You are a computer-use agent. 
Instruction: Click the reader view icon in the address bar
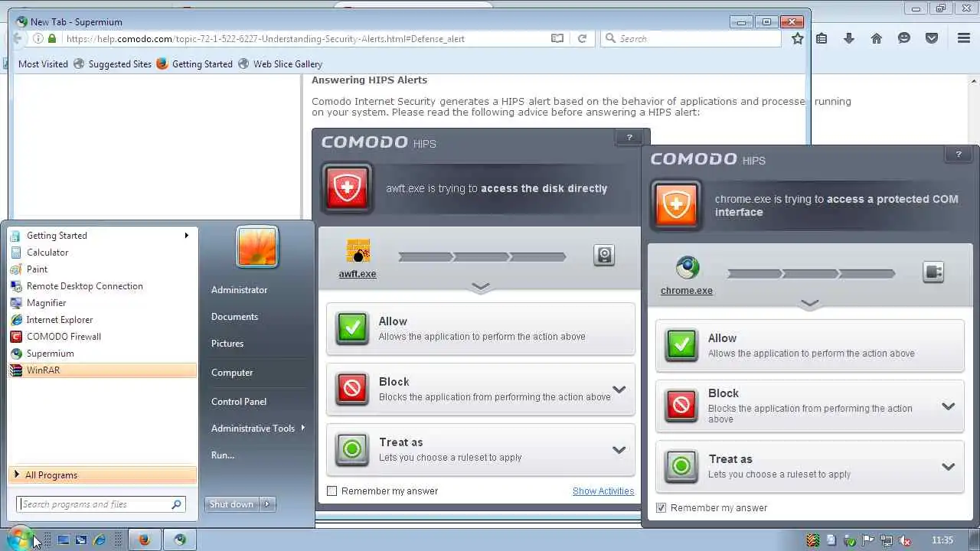click(557, 38)
